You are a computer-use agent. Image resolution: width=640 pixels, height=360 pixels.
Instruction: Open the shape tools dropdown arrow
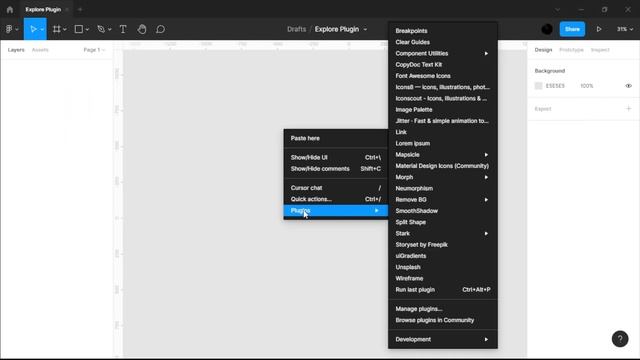87,29
